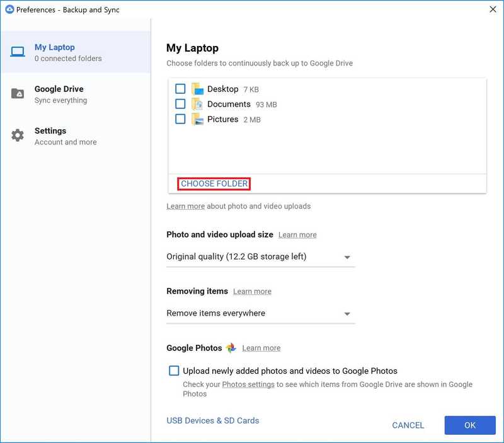
Task: Enable backup of the Documents folder
Action: [x=180, y=104]
